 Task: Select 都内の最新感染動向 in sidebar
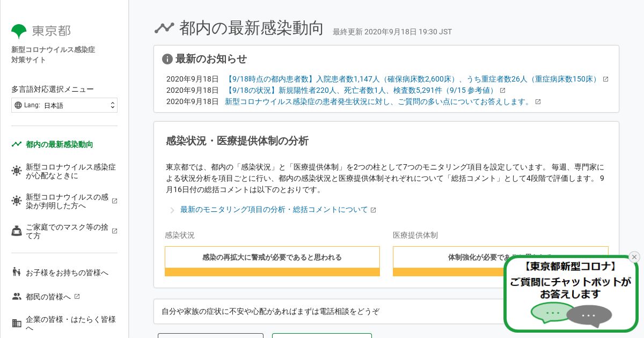click(59, 144)
